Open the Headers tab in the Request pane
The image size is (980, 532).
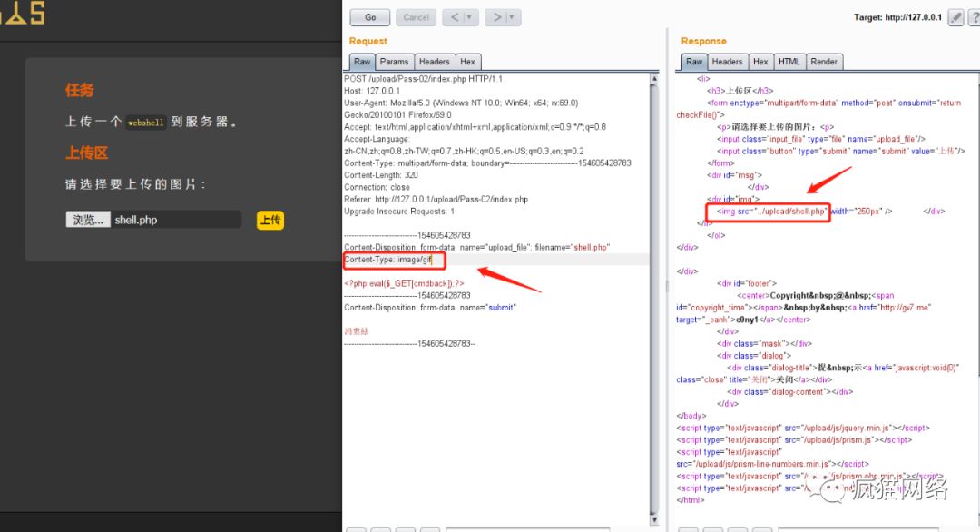click(435, 61)
